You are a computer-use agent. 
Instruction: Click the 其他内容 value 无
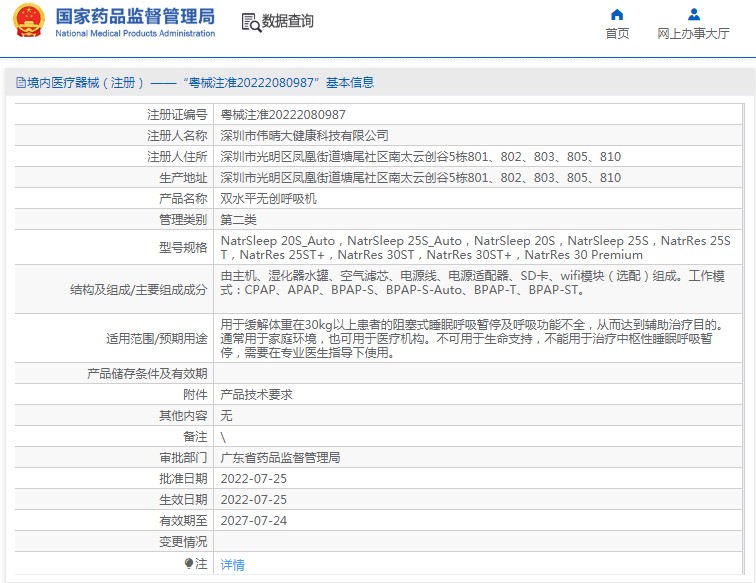tap(226, 415)
